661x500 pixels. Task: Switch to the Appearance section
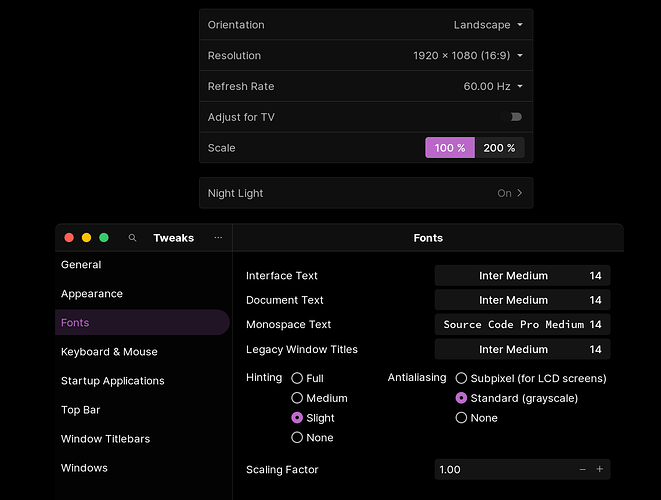tap(92, 294)
